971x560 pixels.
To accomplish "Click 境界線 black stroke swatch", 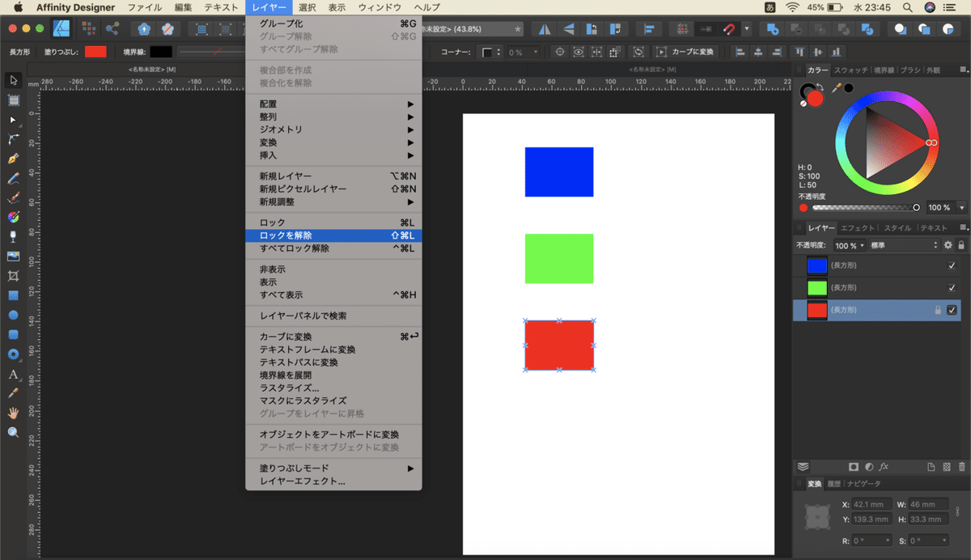I will [x=161, y=52].
